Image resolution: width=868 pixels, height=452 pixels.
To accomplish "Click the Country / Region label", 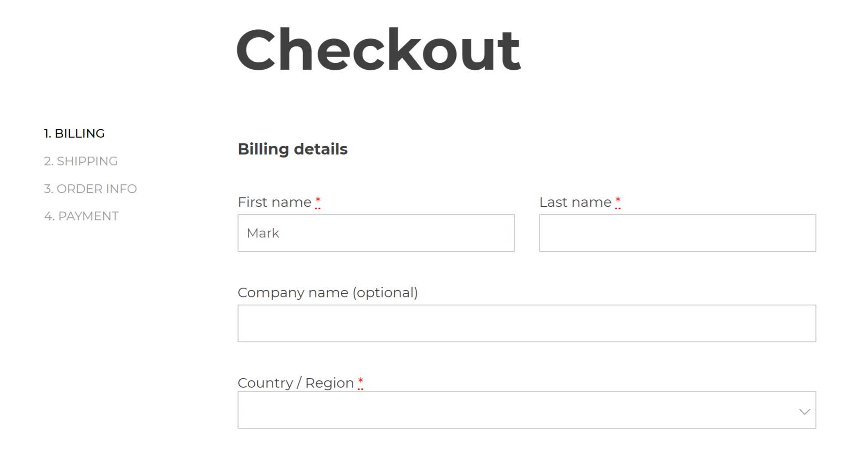I will tap(296, 383).
